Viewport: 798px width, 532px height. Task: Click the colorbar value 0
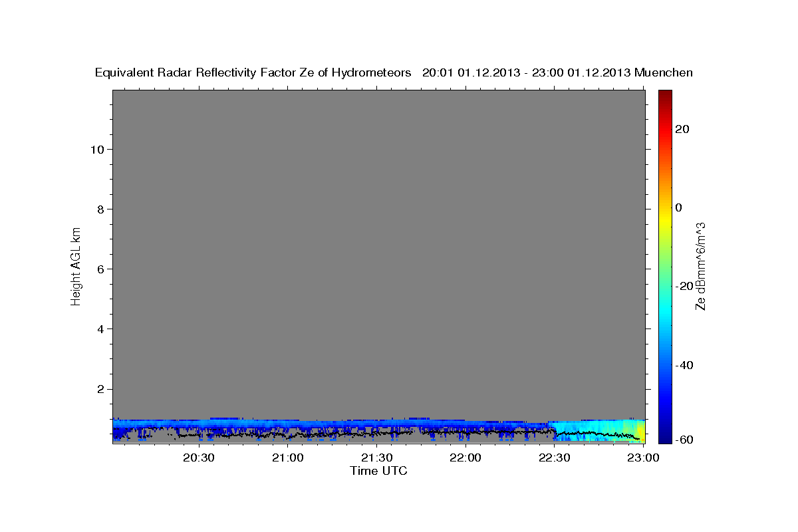679,207
